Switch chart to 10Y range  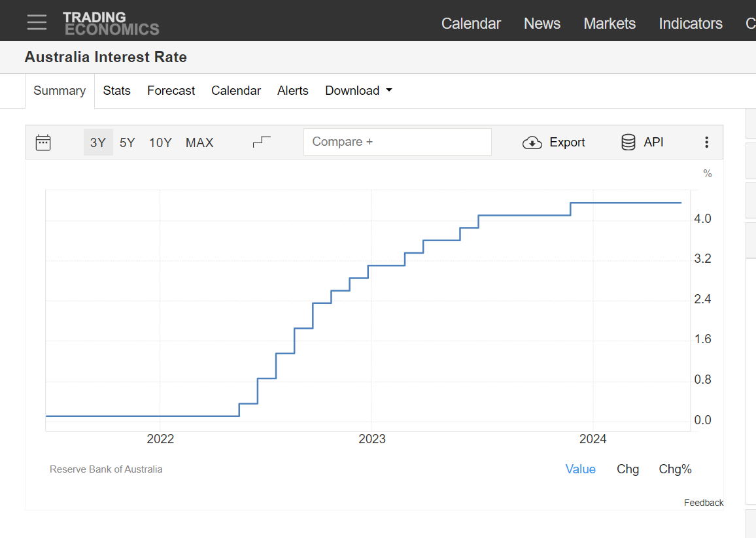160,143
